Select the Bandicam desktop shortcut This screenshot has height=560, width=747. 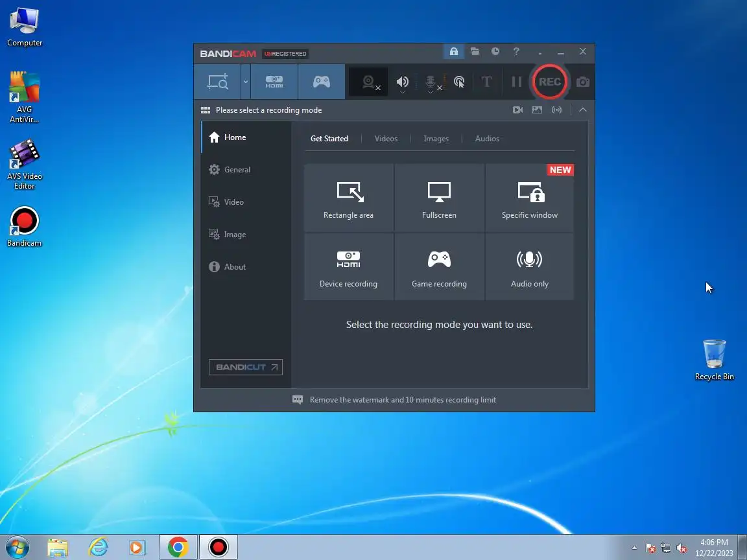(24, 226)
